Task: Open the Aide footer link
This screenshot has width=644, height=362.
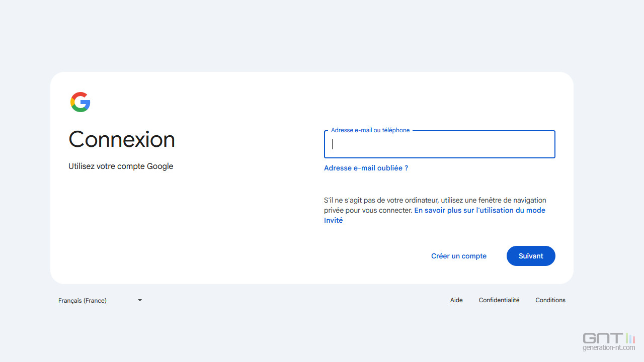Action: click(x=456, y=300)
